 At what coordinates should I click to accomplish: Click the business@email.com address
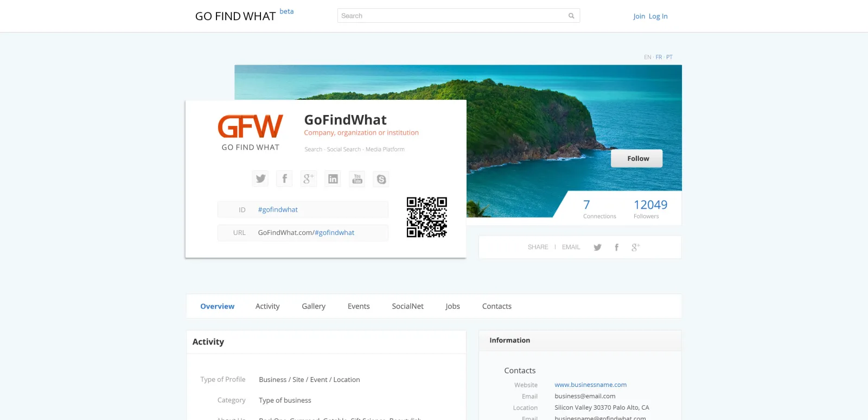click(x=585, y=396)
